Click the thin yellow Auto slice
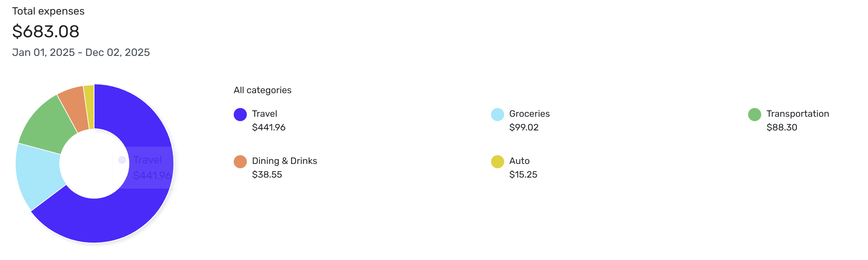 click(x=89, y=106)
